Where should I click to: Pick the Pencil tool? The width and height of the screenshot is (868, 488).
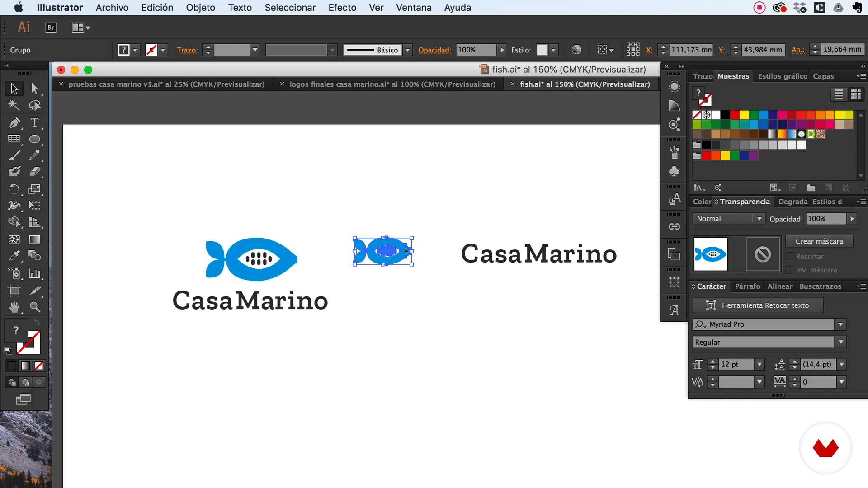click(35, 155)
